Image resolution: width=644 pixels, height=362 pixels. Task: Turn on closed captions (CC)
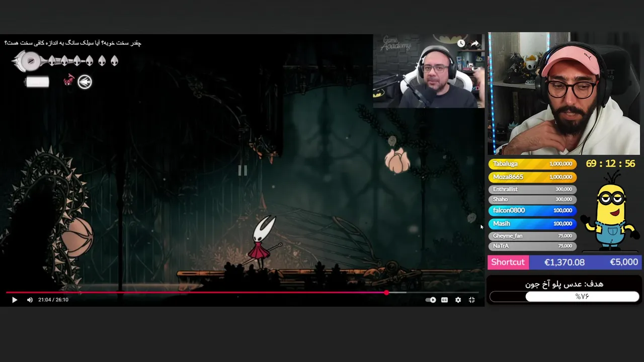[x=444, y=300]
